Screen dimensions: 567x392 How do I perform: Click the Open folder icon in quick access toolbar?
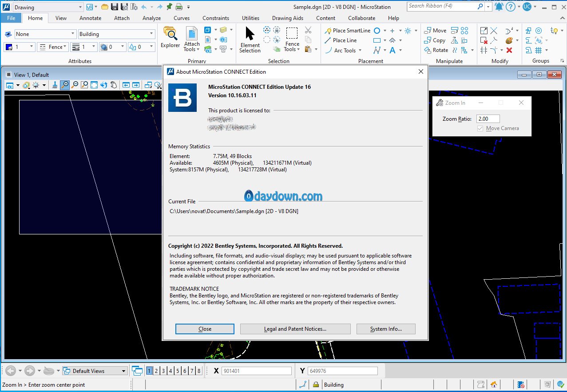(105, 7)
